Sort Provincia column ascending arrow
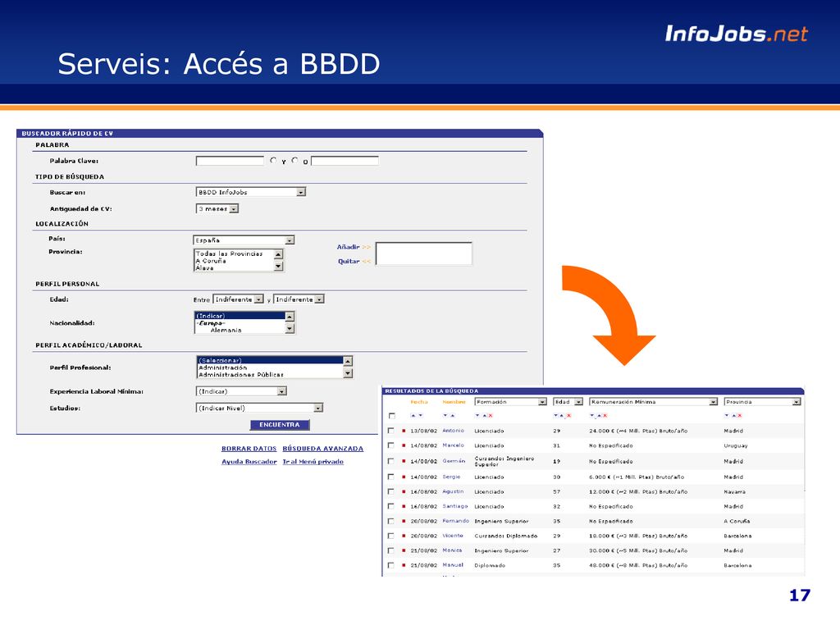Viewport: 840px width, 630px height. click(x=733, y=415)
